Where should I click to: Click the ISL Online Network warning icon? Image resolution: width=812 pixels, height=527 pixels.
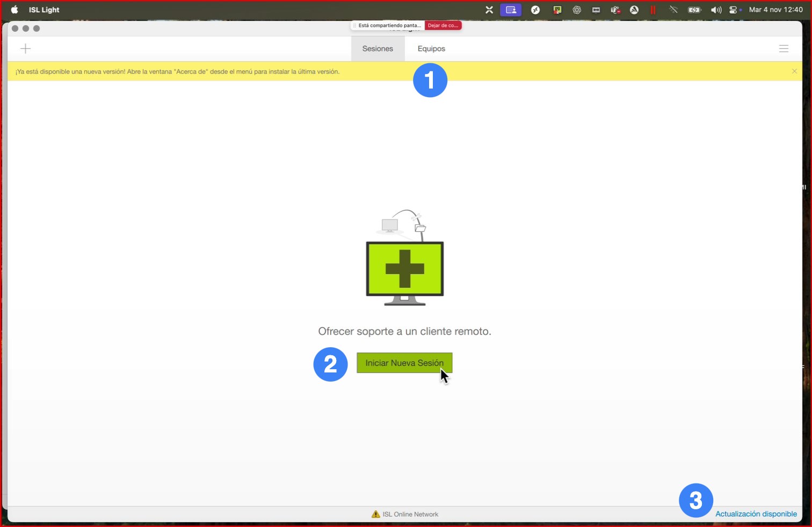click(x=375, y=514)
